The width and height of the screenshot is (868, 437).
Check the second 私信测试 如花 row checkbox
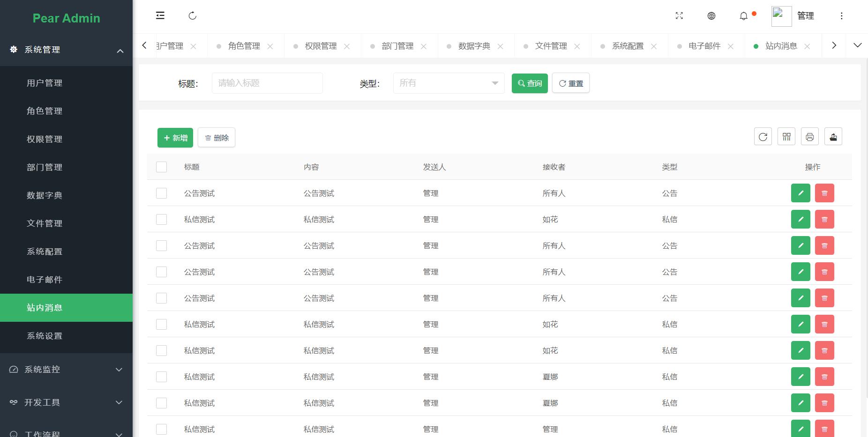[x=161, y=324]
